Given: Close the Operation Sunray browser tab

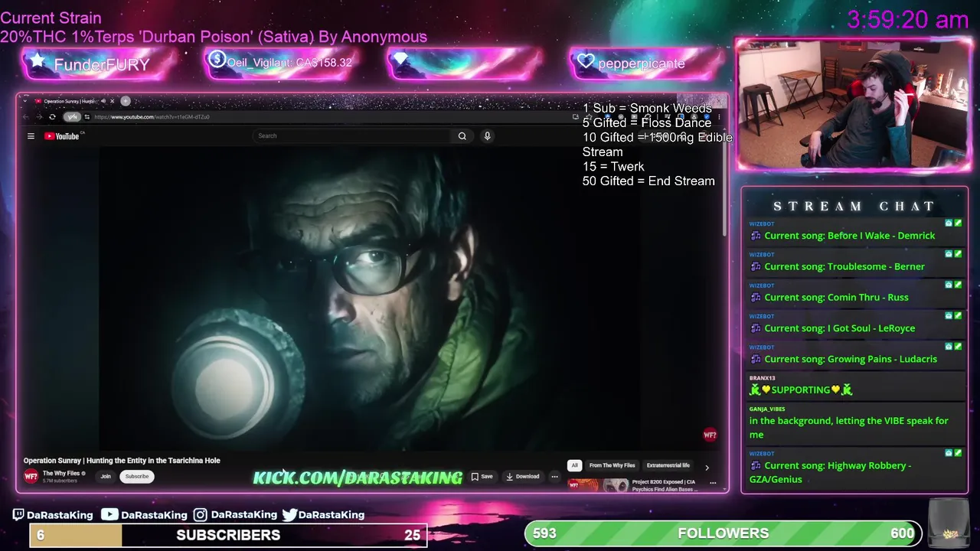Looking at the screenshot, I should click(x=112, y=101).
